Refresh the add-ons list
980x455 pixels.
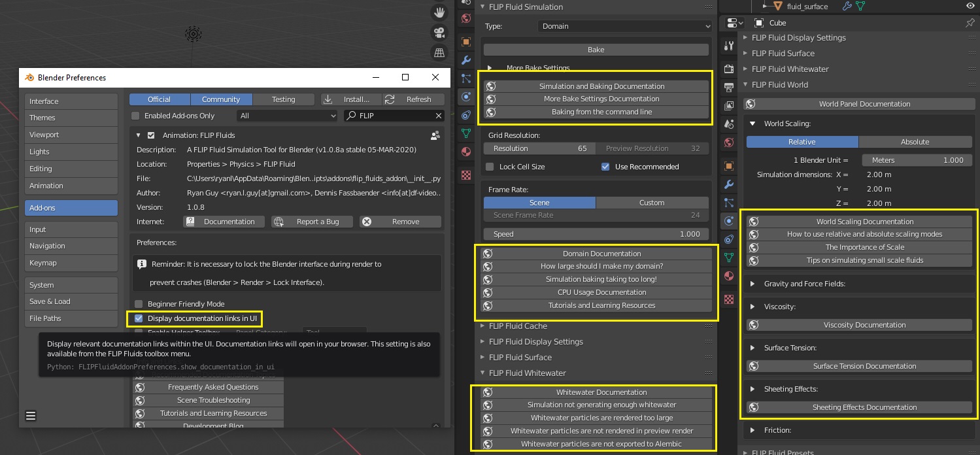pos(413,99)
